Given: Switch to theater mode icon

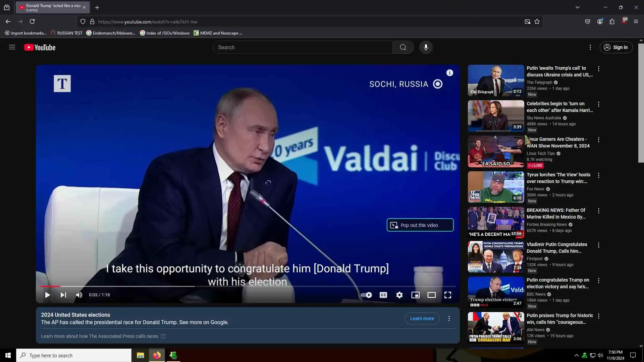Looking at the screenshot, I should 431,295.
